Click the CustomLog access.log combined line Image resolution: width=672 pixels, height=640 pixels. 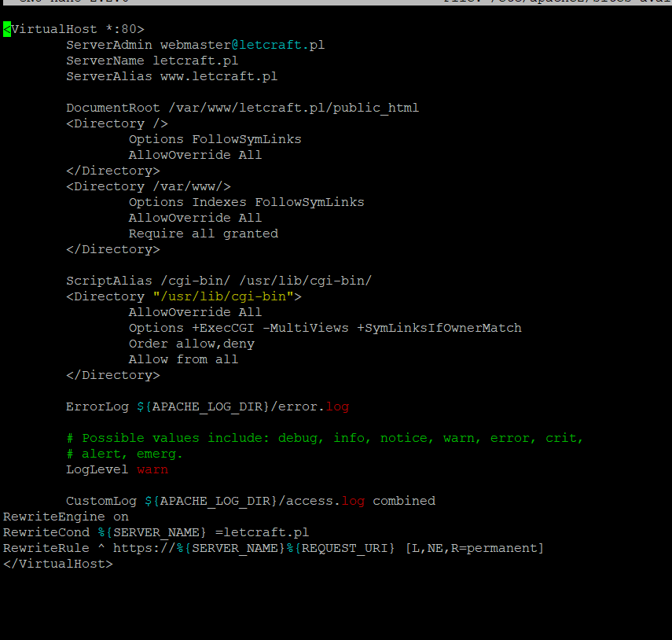point(250,501)
